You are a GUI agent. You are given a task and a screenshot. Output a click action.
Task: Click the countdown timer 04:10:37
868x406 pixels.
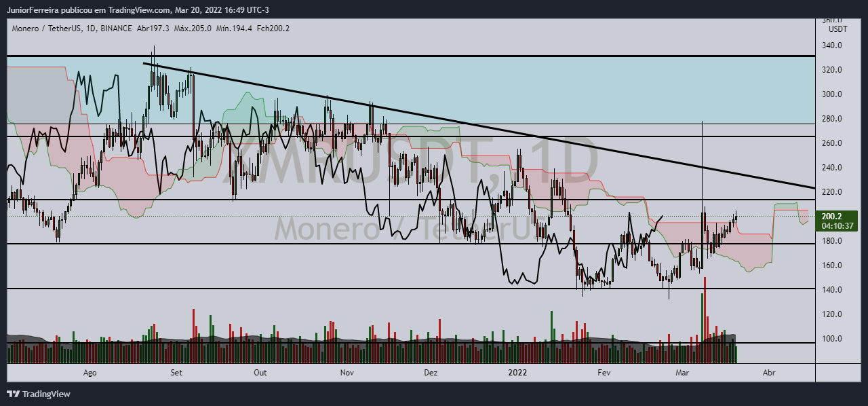[x=837, y=226]
